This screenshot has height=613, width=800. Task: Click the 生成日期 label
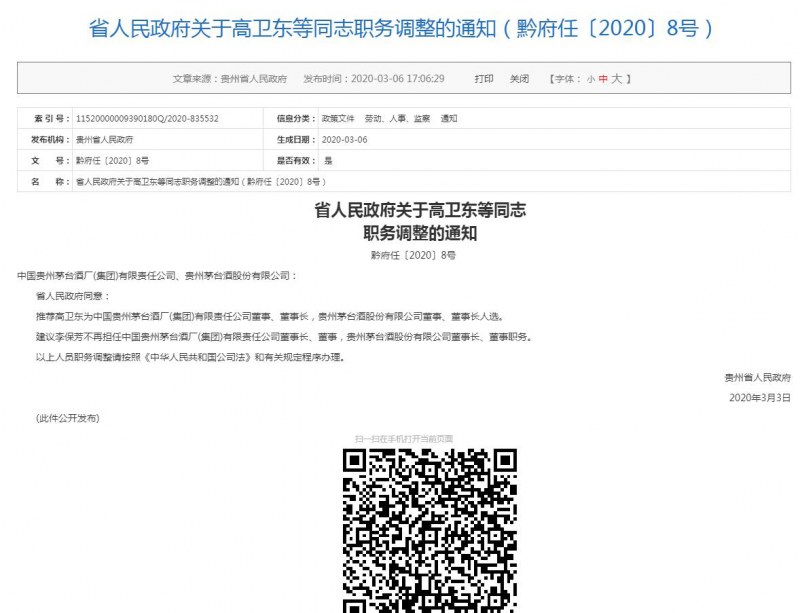click(x=294, y=139)
